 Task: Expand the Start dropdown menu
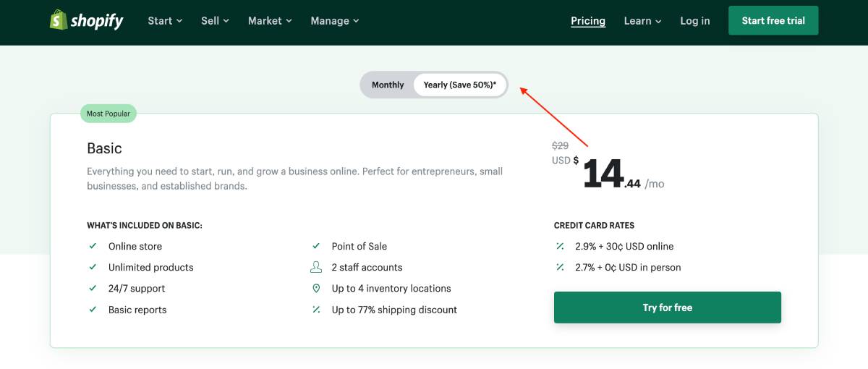click(x=165, y=21)
